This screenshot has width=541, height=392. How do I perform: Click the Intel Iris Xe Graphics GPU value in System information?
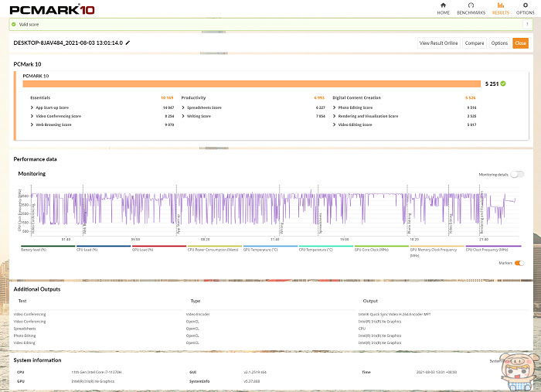click(x=93, y=381)
